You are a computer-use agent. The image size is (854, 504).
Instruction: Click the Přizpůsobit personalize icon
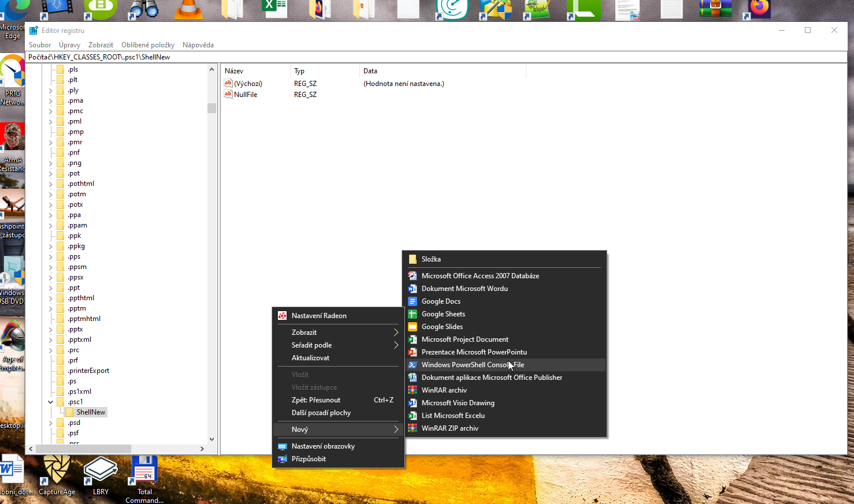283,459
